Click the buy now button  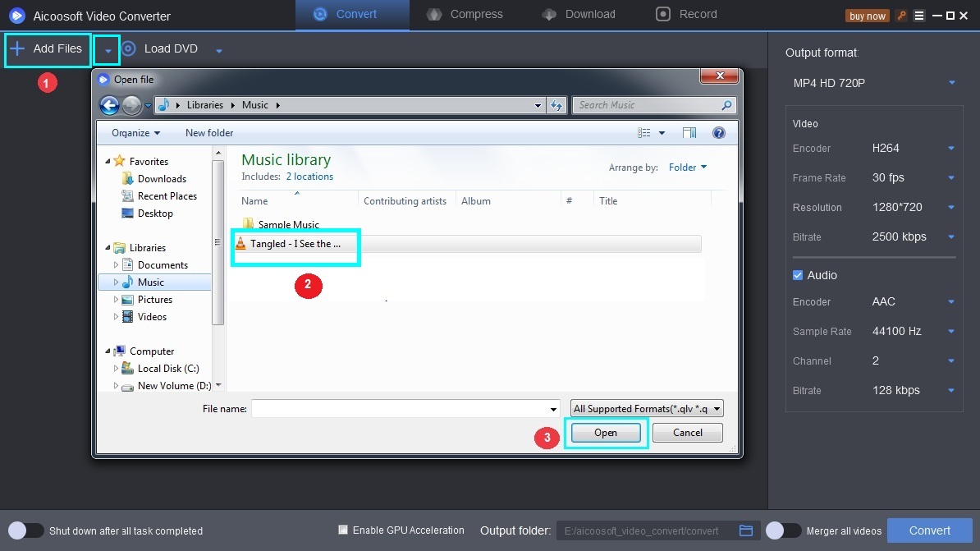(868, 16)
